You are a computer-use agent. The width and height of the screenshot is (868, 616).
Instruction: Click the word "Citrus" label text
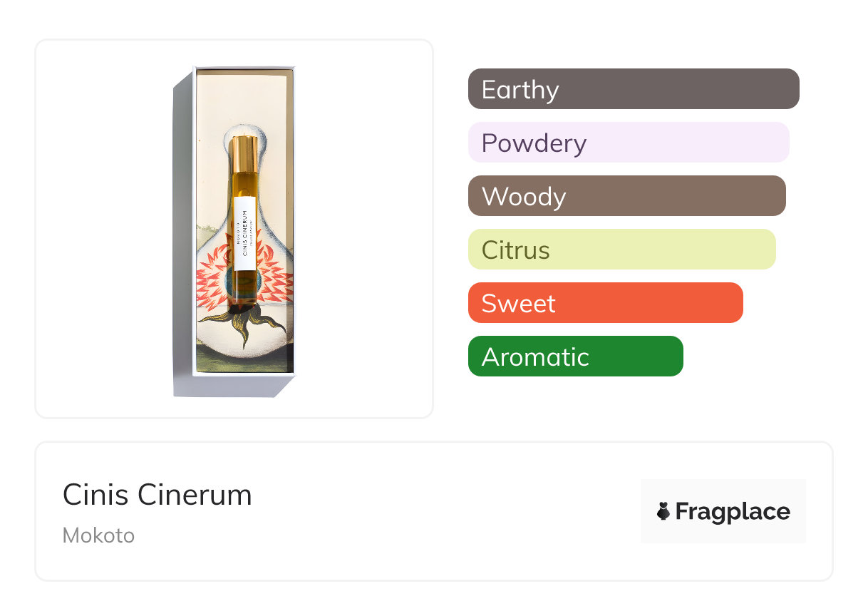pos(515,250)
